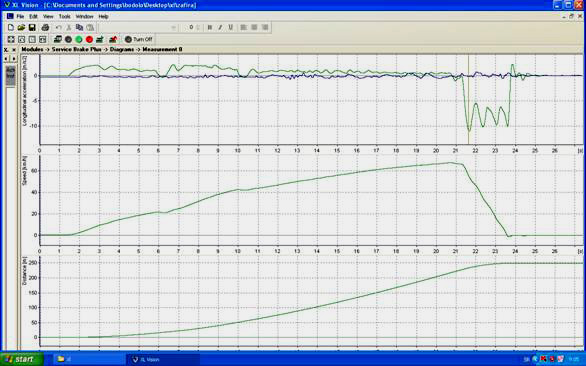Click the Modules breadcrumb text
Screen dimensions: 586x366
[x=32, y=49]
